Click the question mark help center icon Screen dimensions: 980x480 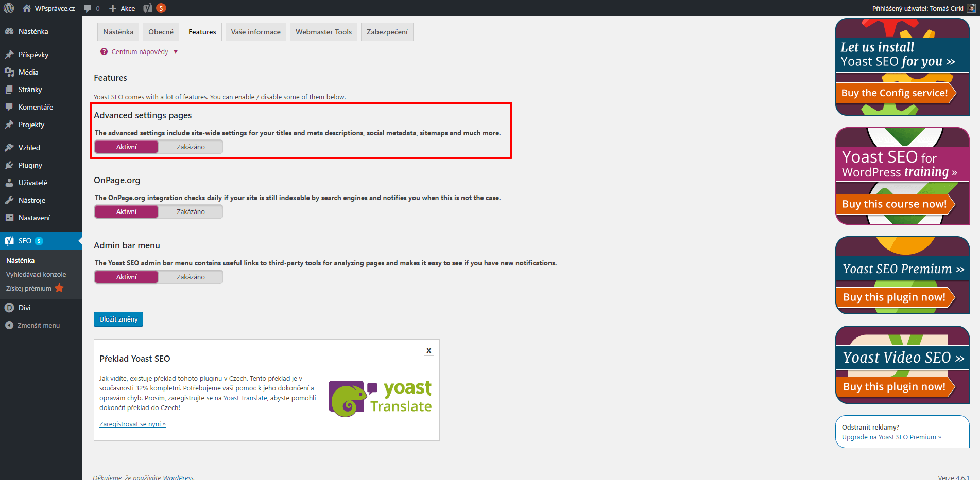104,51
